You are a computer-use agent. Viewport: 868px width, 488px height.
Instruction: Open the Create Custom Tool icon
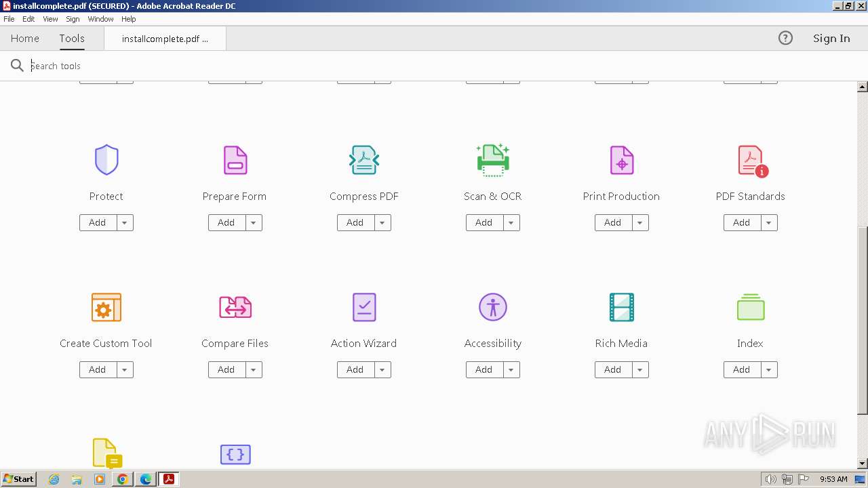point(106,307)
